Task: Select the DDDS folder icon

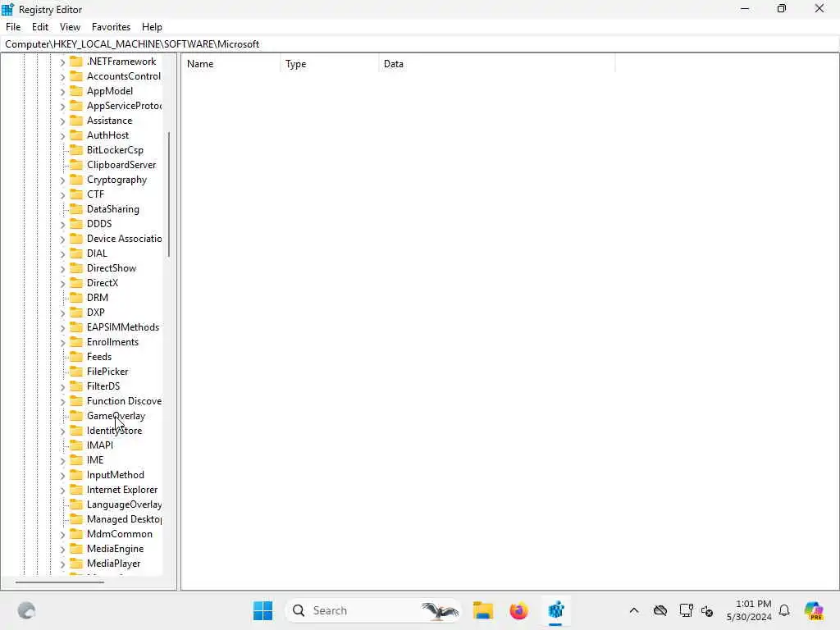Action: [76, 223]
